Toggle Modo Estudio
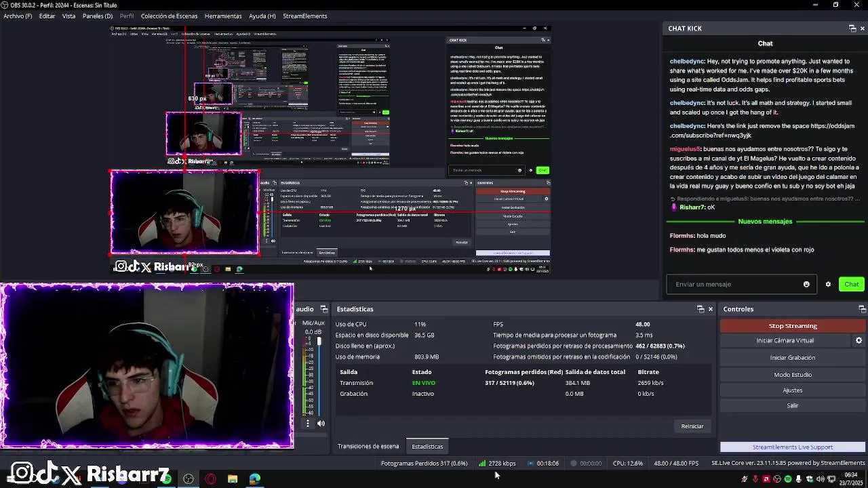 coord(793,375)
